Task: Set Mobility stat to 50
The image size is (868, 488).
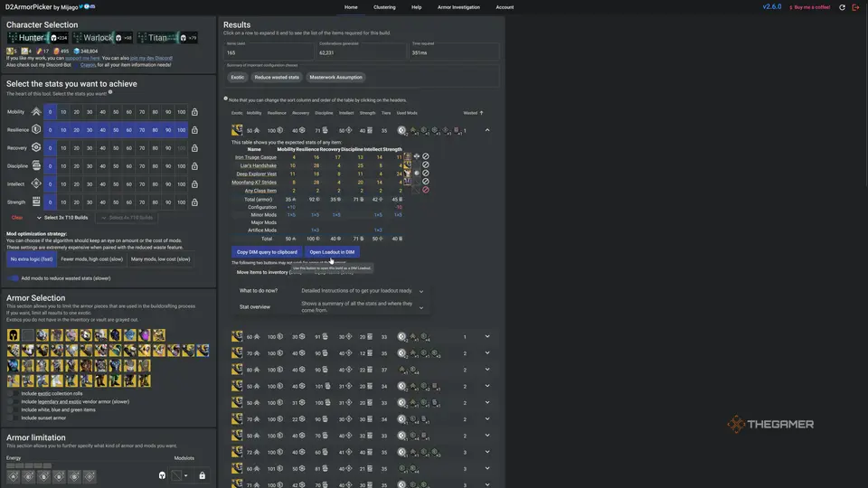Action: [116, 112]
